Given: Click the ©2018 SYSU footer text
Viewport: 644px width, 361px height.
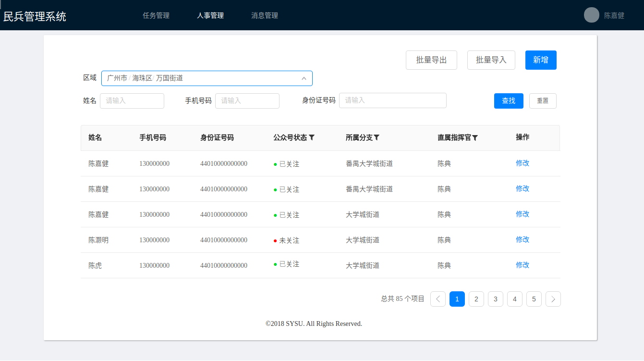Looking at the screenshot, I should (314, 324).
